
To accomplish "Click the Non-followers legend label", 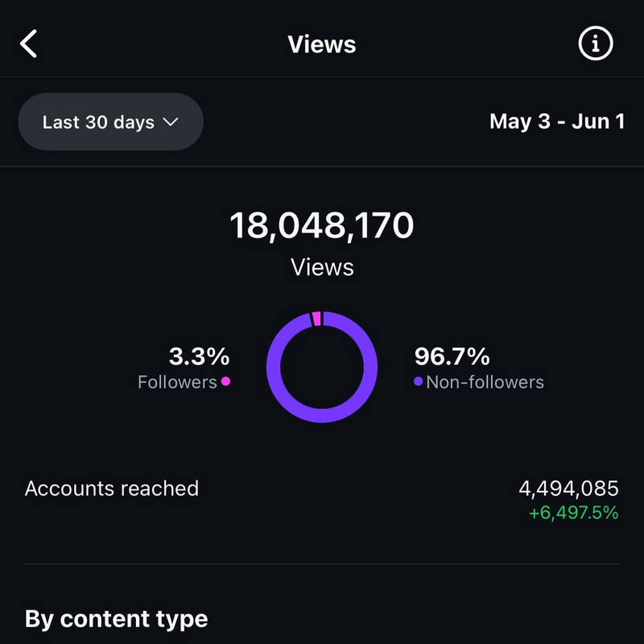I will click(x=485, y=382).
